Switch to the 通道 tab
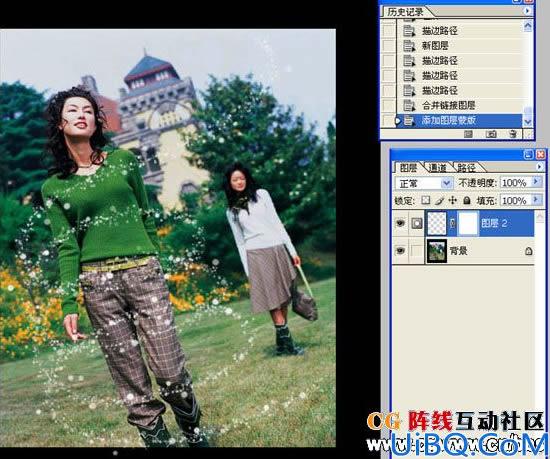This screenshot has width=550, height=459. pyautogui.click(x=438, y=168)
